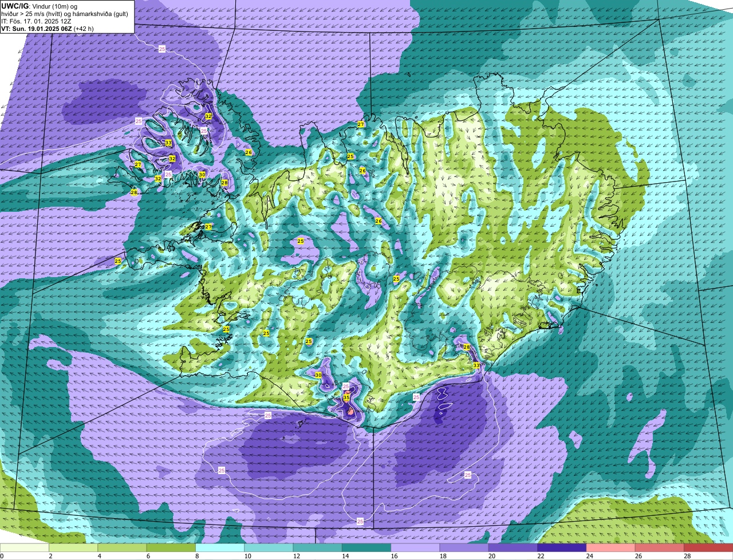733x560 pixels.
Task: Click the 2–4 m/s legend color swatch
Action: coord(73,547)
